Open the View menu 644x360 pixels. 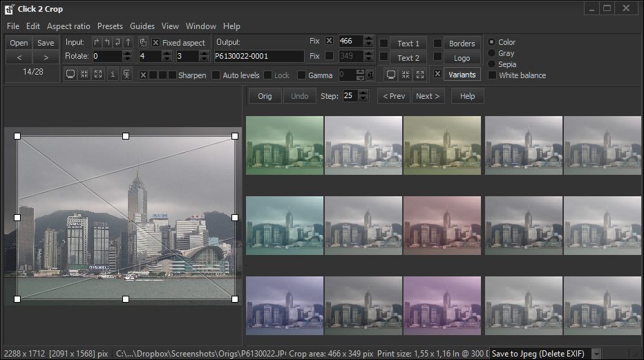170,26
